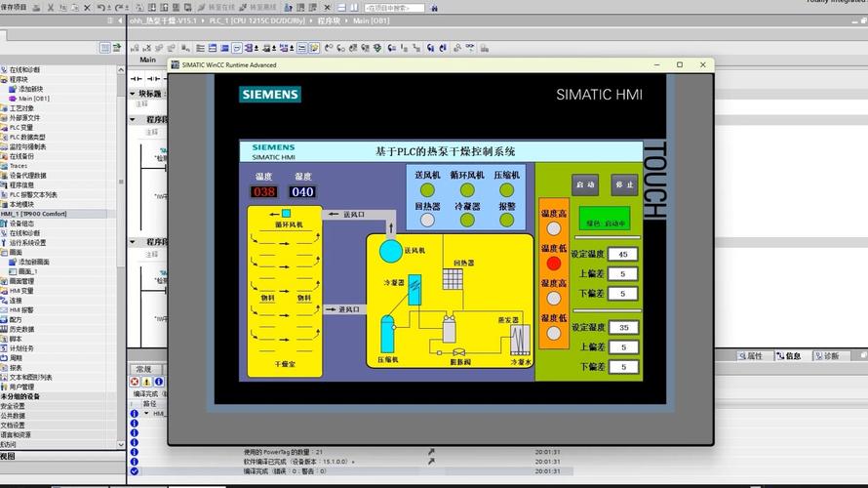Screen dimensions: 868x488
Task: Open 设备组态 under HMI_1
Action: (21, 224)
